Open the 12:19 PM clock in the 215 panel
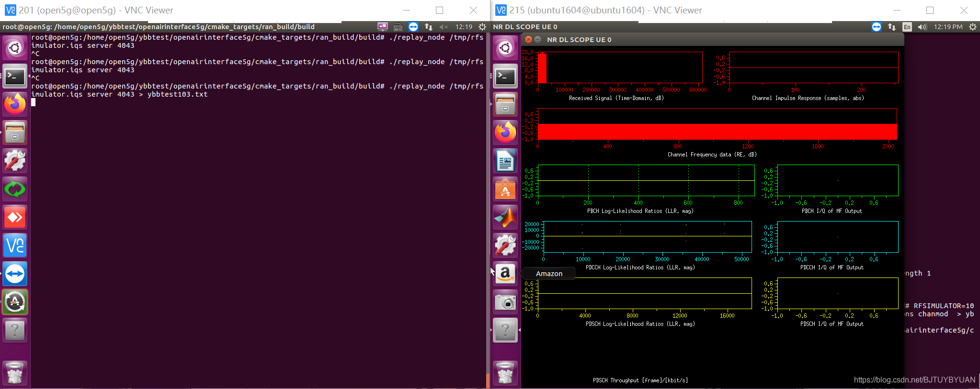 [948, 27]
